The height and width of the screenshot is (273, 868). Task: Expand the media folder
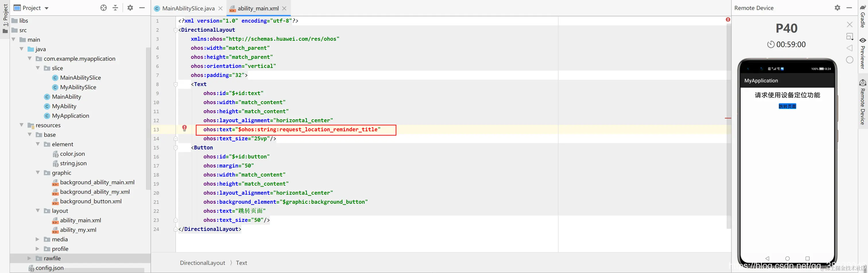coord(37,239)
